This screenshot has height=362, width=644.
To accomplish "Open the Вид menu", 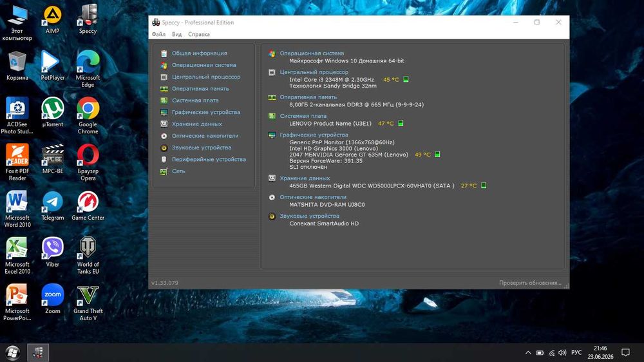I will point(176,34).
